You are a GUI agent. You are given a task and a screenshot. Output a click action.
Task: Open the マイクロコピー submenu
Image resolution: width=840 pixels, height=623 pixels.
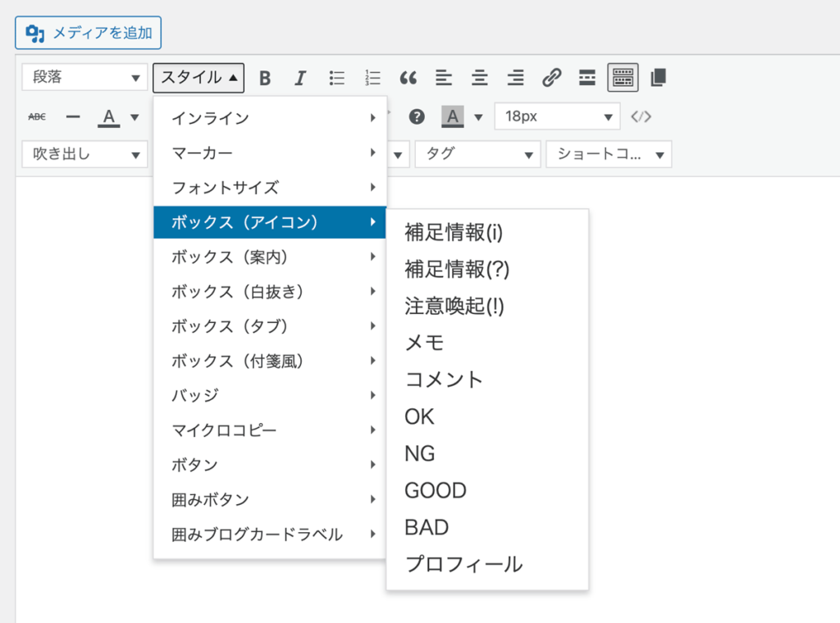click(x=270, y=430)
